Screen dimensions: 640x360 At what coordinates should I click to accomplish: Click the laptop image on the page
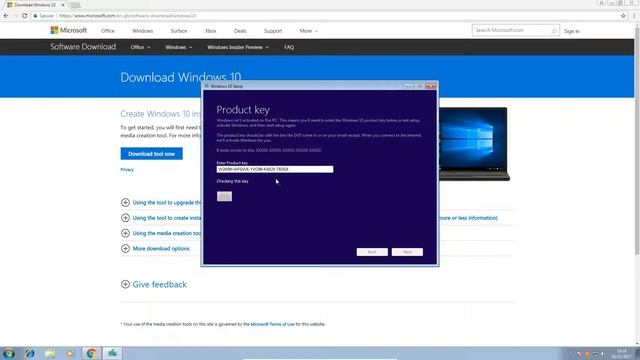474,144
